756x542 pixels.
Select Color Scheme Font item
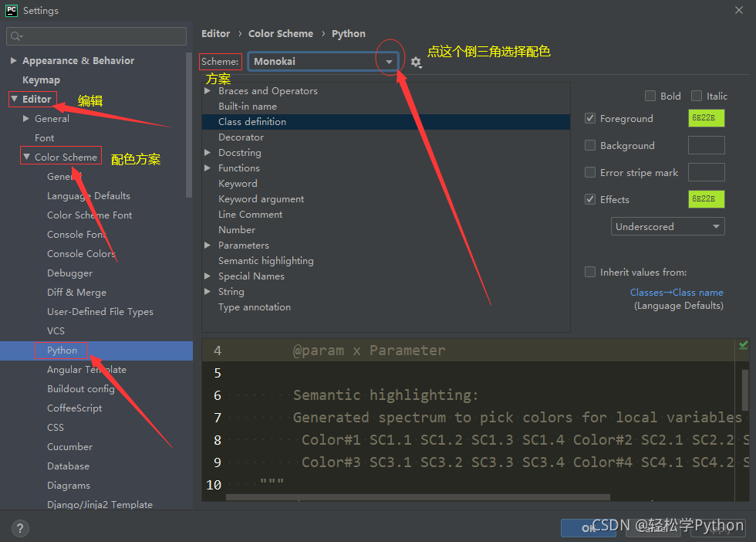pyautogui.click(x=89, y=215)
